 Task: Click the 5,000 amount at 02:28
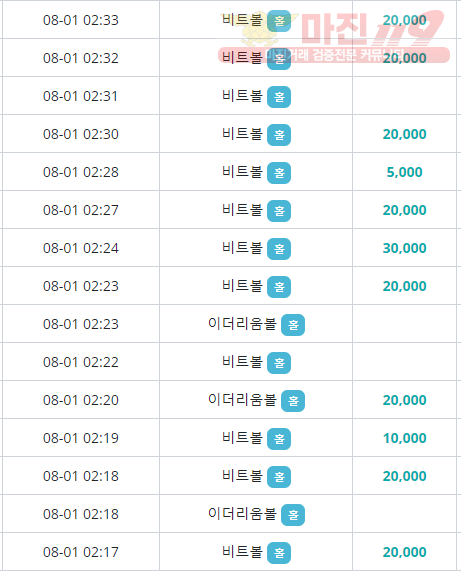coord(404,172)
